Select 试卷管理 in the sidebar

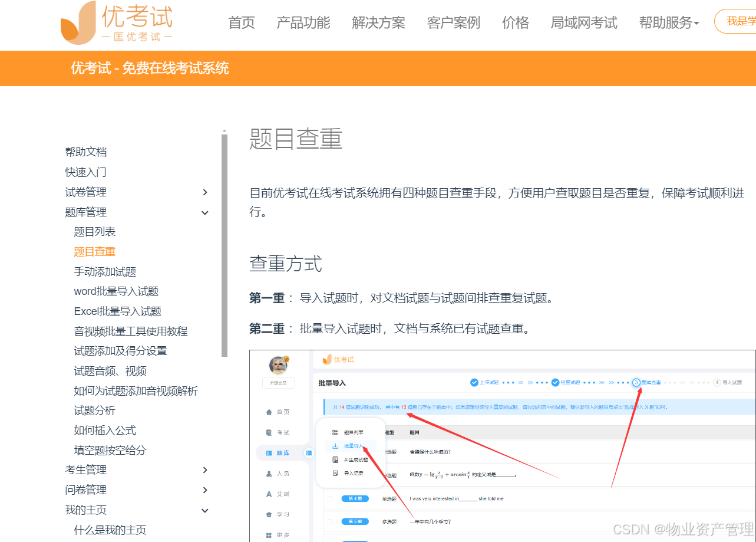coord(86,192)
